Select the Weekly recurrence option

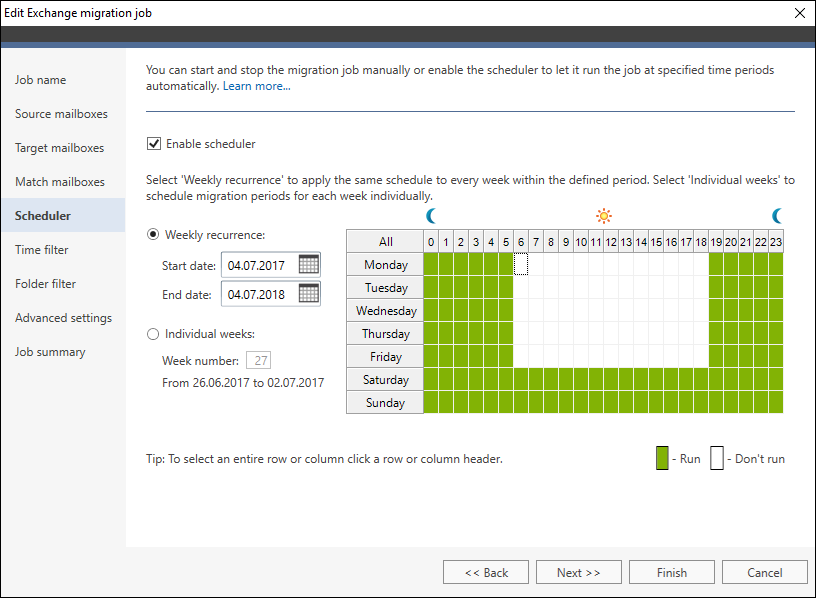pyautogui.click(x=152, y=235)
